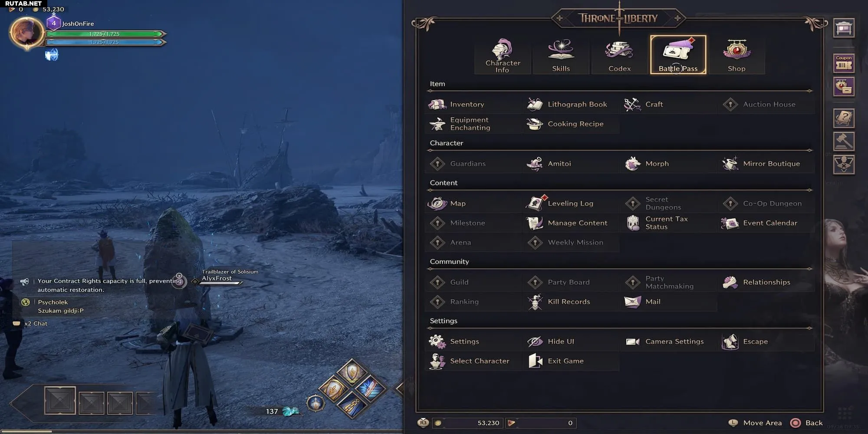Screen dimensions: 868x434
Task: Open the Battle Pass tab
Action: pyautogui.click(x=678, y=55)
